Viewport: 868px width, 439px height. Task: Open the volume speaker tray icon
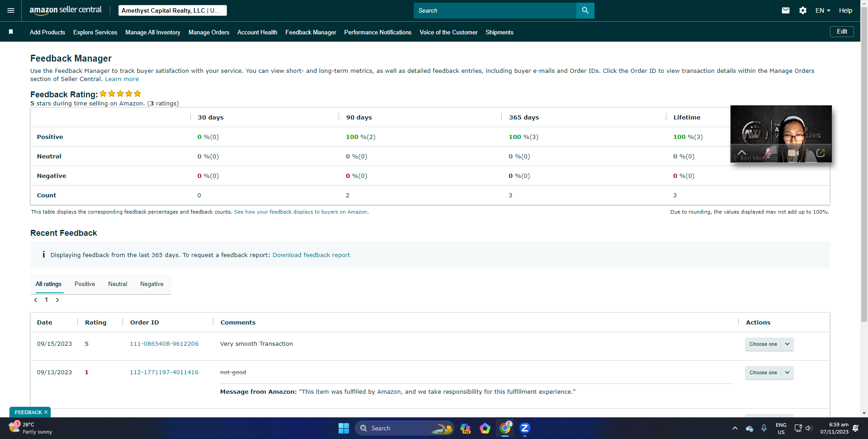[809, 428]
